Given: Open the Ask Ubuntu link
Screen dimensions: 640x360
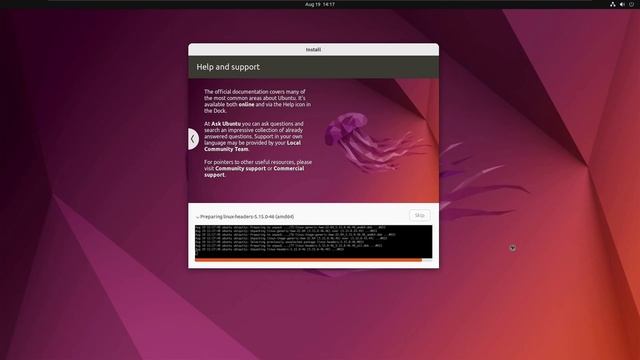Looking at the screenshot, I should coord(226,124).
